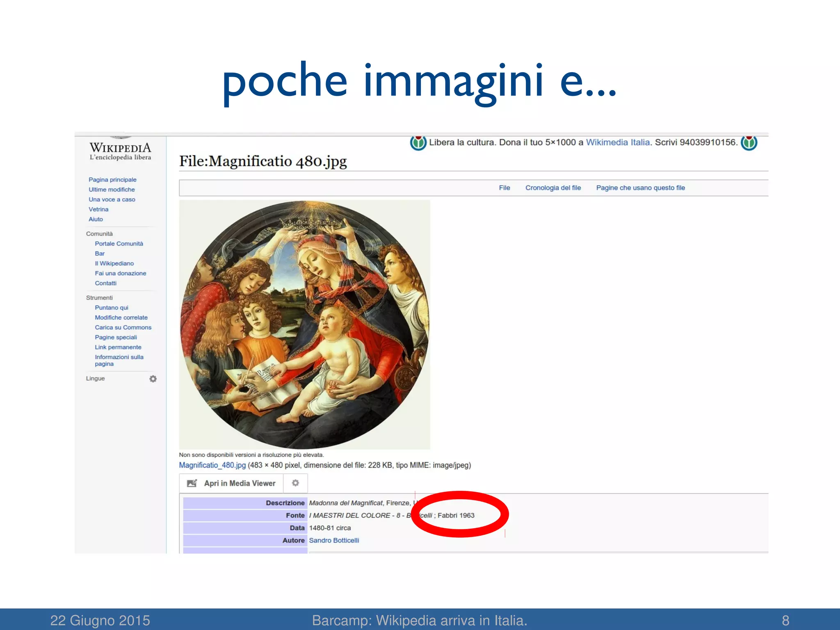Viewport: 840px width, 630px height.
Task: Open the Magnificatio_480.jpg file link
Action: [x=212, y=465]
